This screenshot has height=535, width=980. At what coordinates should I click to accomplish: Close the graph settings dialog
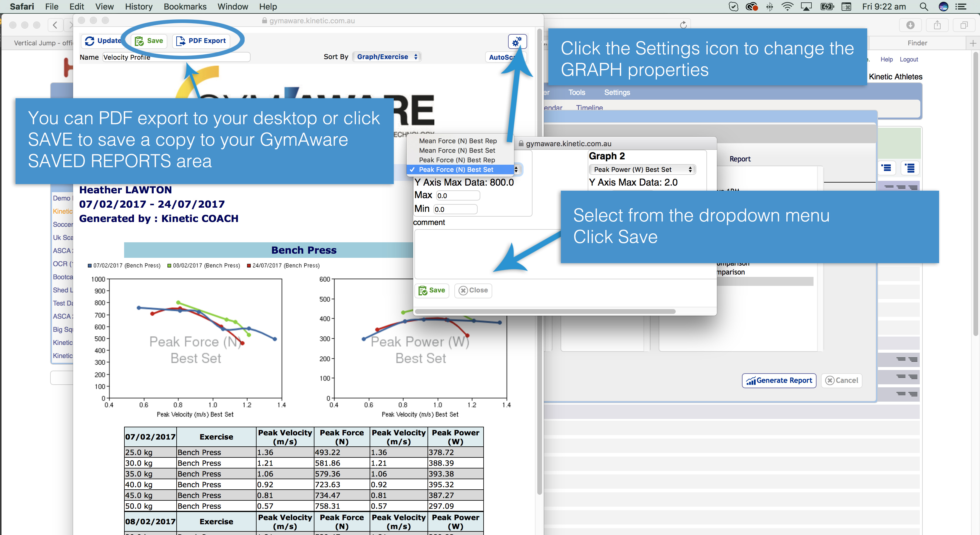(x=473, y=290)
